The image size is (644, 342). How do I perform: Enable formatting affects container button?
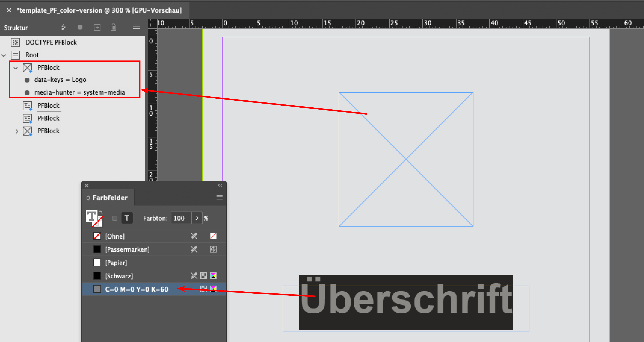tap(115, 218)
